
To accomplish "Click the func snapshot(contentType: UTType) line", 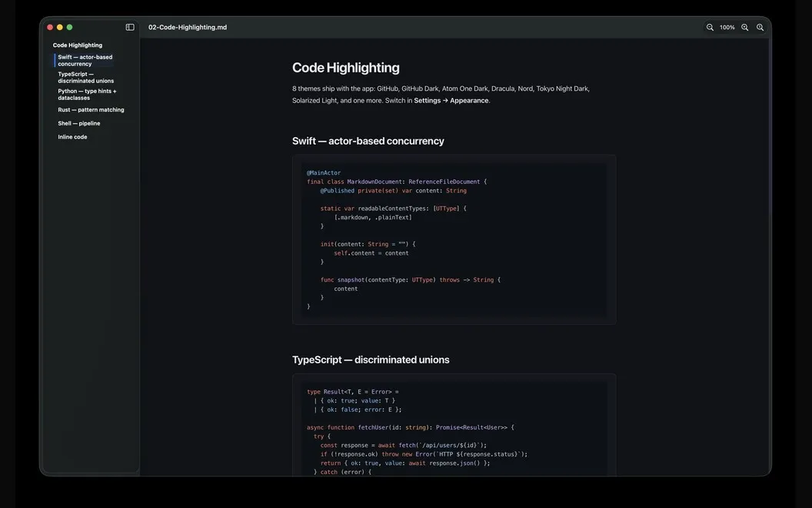I will 411,280.
